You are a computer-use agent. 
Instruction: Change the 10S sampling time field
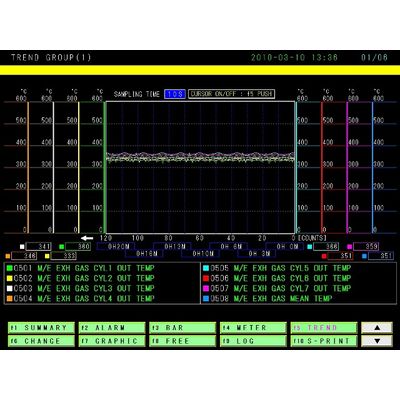(x=175, y=94)
